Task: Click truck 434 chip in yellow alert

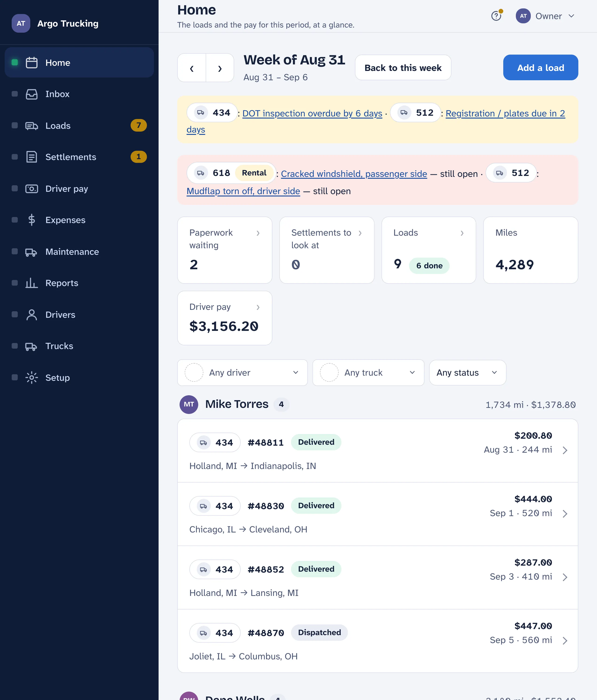Action: (x=212, y=112)
